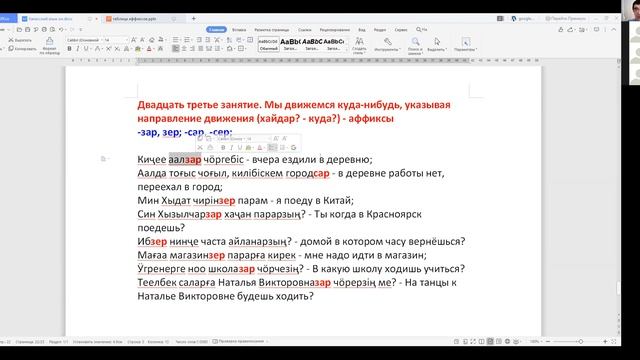Toggle bold formatting in the ribbon
Screen dimensions: 640x360
[x=69, y=49]
